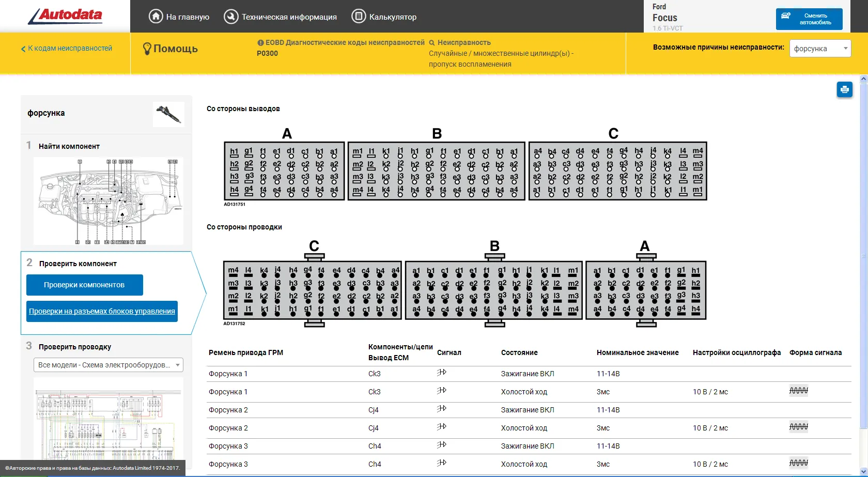Click Ремень привода ГРМ column header
The height and width of the screenshot is (477, 868).
point(246,352)
